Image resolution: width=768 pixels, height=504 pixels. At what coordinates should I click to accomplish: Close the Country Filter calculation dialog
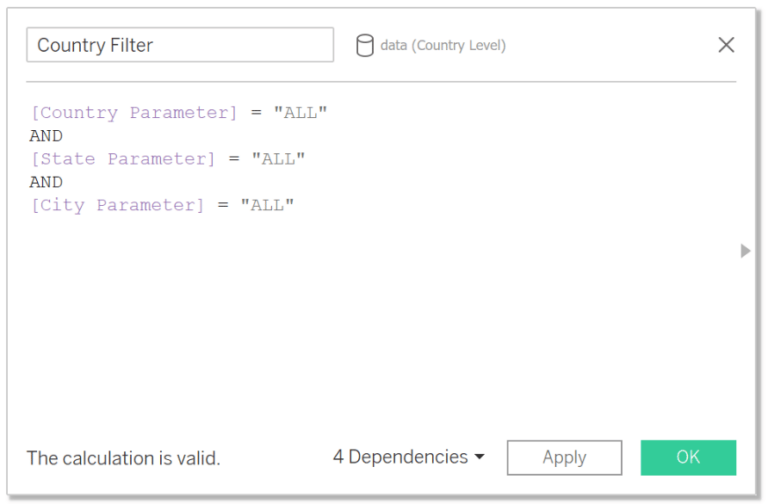[726, 45]
